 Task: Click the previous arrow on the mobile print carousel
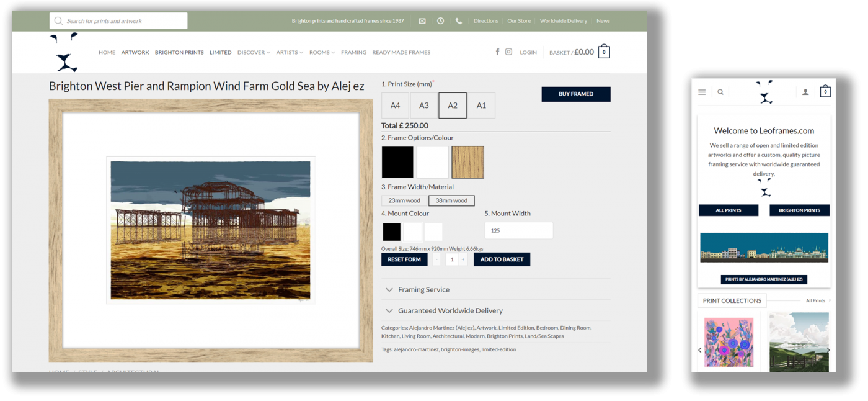pyautogui.click(x=700, y=350)
